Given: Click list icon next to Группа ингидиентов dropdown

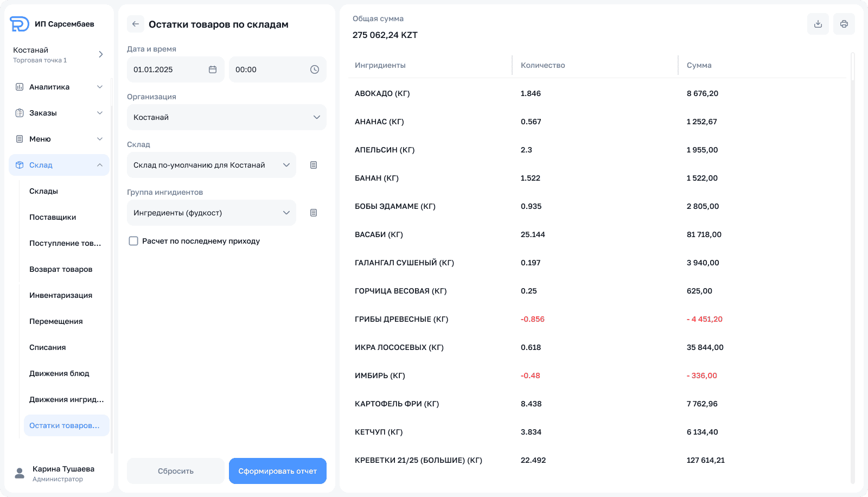Looking at the screenshot, I should click(x=314, y=213).
